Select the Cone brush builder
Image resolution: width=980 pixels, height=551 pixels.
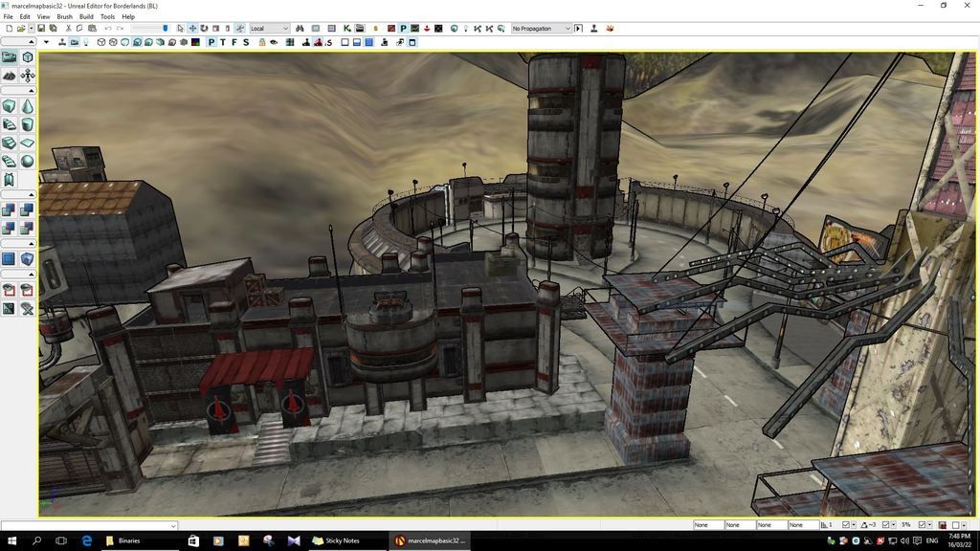click(x=27, y=106)
